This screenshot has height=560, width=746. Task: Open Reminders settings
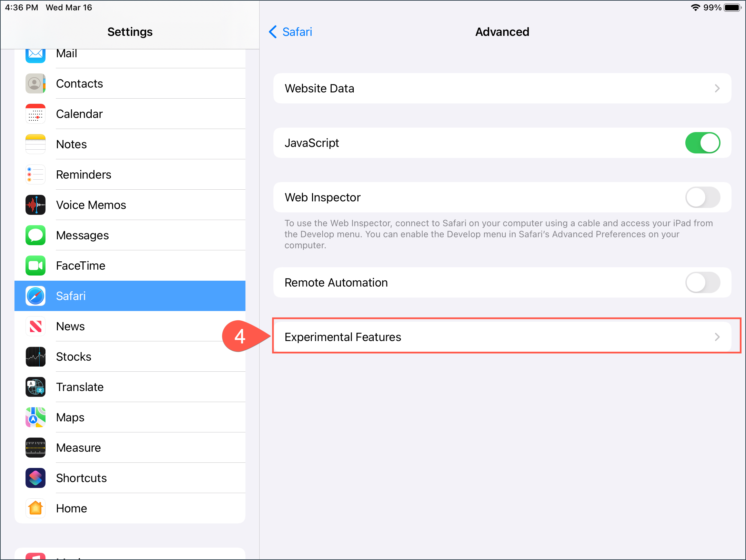click(130, 174)
